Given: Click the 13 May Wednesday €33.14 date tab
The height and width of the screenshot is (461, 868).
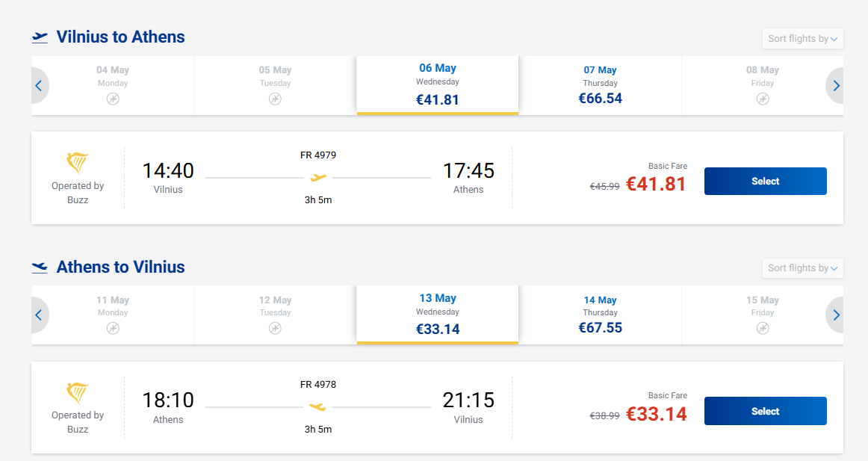Looking at the screenshot, I should (x=438, y=315).
